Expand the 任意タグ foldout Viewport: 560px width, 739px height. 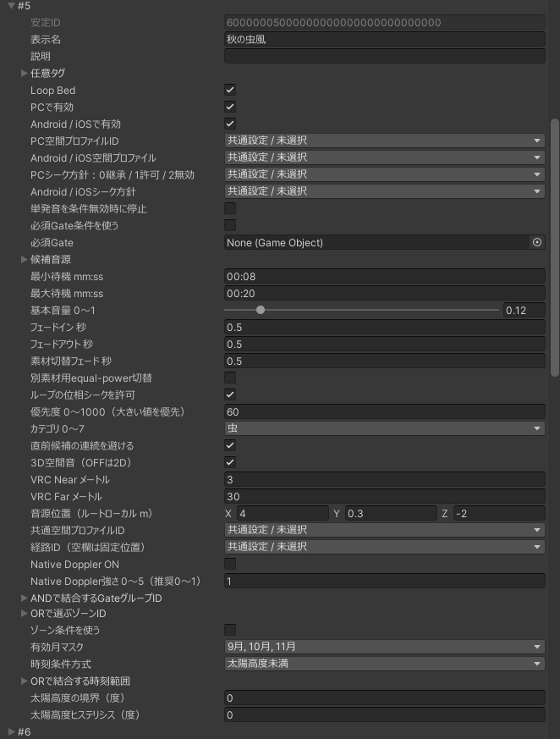tap(24, 73)
